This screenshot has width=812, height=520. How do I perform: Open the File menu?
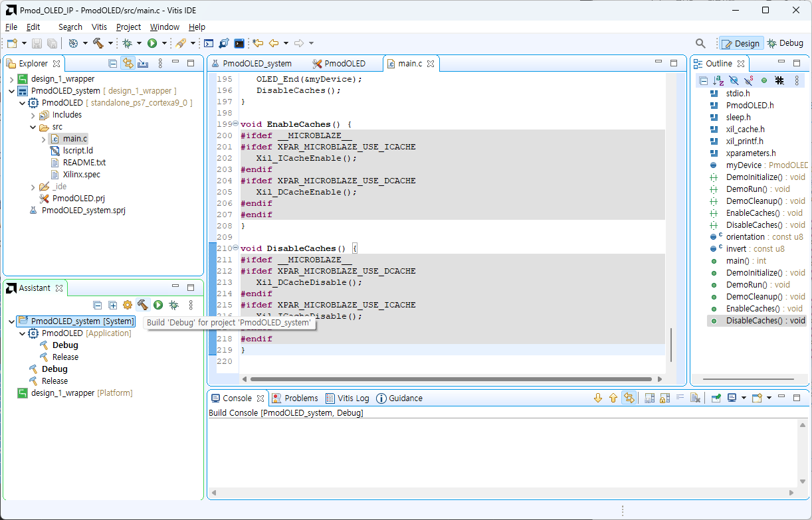click(11, 27)
